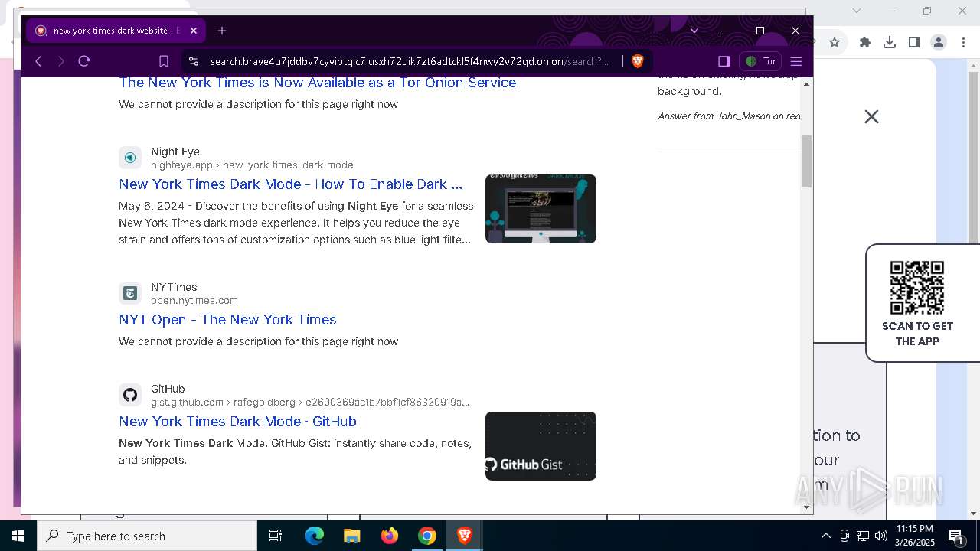980x551 pixels.
Task: Click the Night Eye favicon
Action: click(130, 158)
